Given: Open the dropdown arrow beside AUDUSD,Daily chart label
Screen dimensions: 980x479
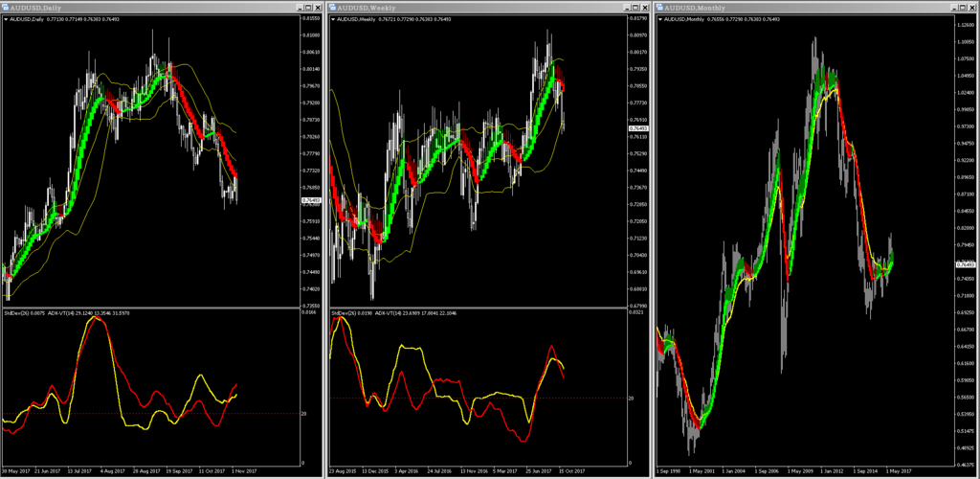Looking at the screenshot, I should pos(7,19).
